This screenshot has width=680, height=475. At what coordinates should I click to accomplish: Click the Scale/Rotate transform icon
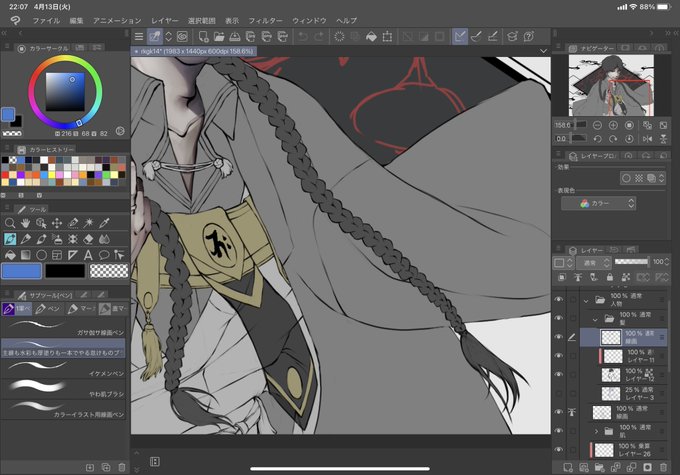pos(387,37)
